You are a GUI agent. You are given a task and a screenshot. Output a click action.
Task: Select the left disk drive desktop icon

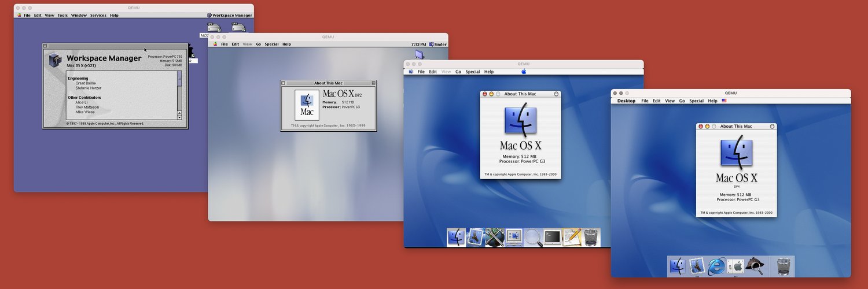click(214, 27)
